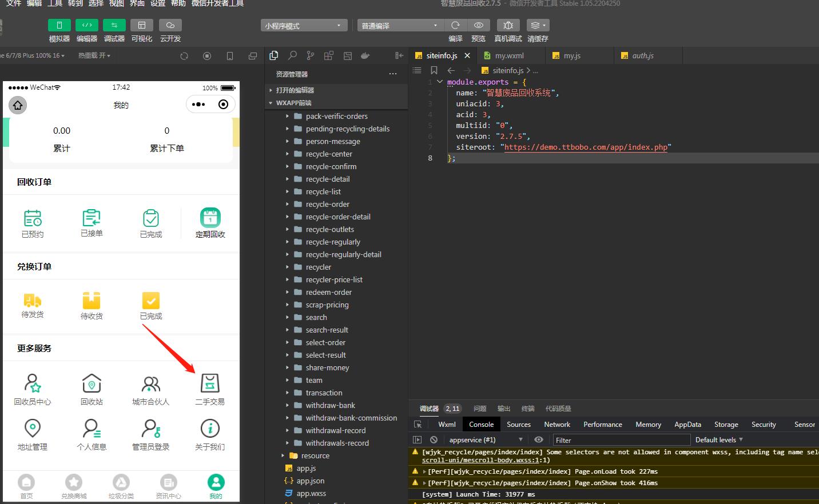Clear the console with the block icon

tap(434, 439)
